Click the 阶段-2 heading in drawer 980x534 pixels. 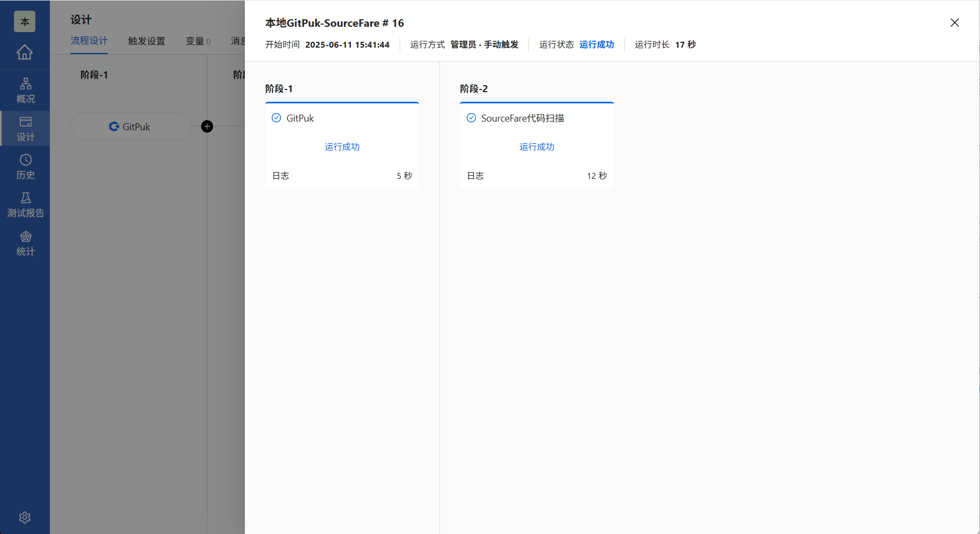(x=474, y=89)
